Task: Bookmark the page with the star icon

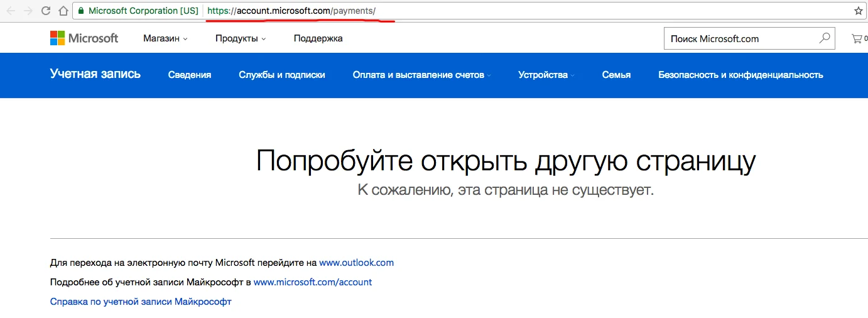Action: (858, 11)
